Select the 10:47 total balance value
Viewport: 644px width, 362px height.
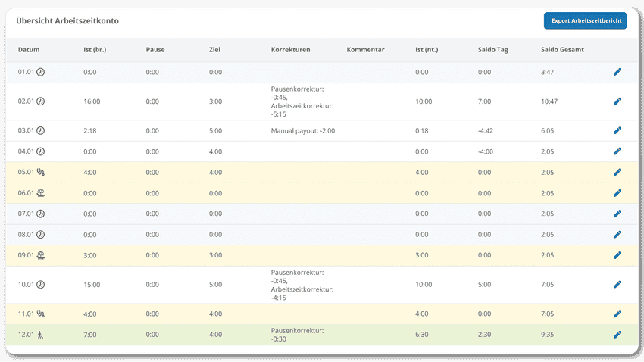[549, 101]
